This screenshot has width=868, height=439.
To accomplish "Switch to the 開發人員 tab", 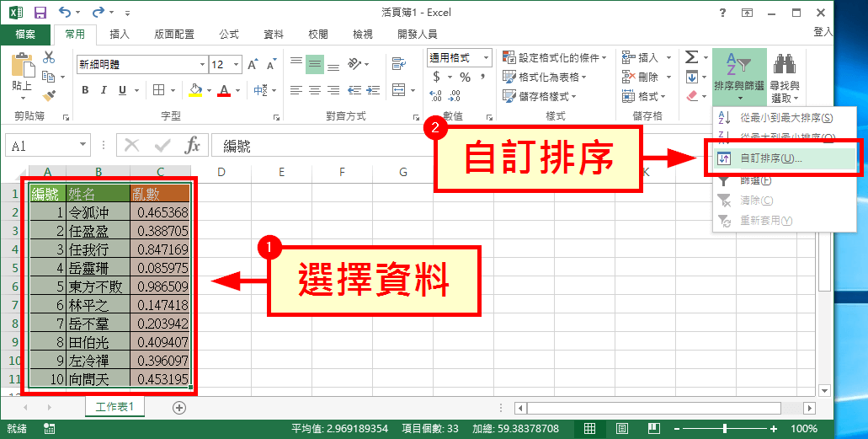I will pyautogui.click(x=418, y=35).
